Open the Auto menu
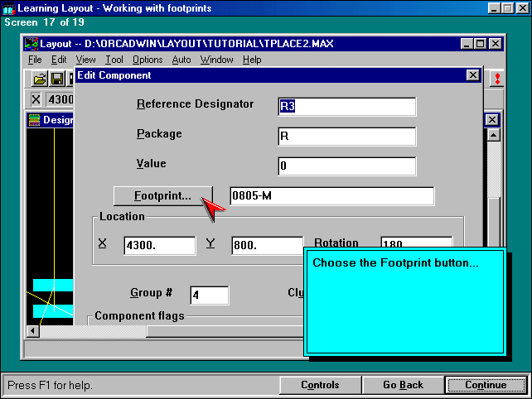Viewport: 532px width, 399px height. point(181,60)
